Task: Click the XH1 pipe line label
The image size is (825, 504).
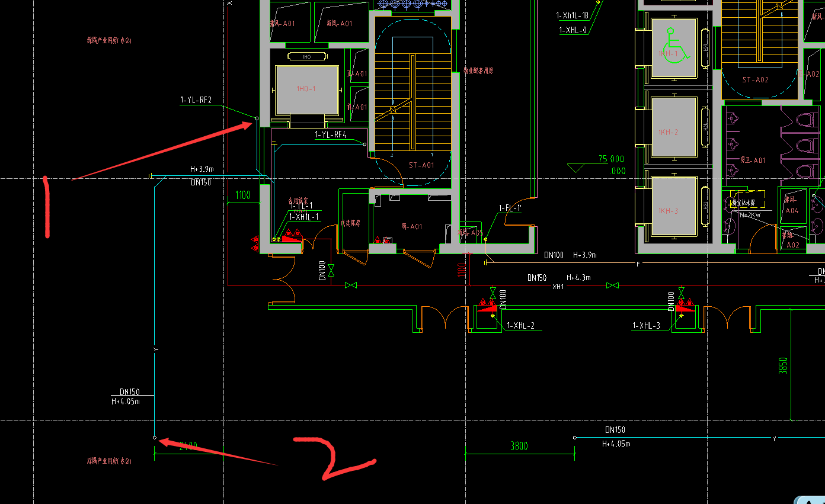Action: tap(558, 286)
